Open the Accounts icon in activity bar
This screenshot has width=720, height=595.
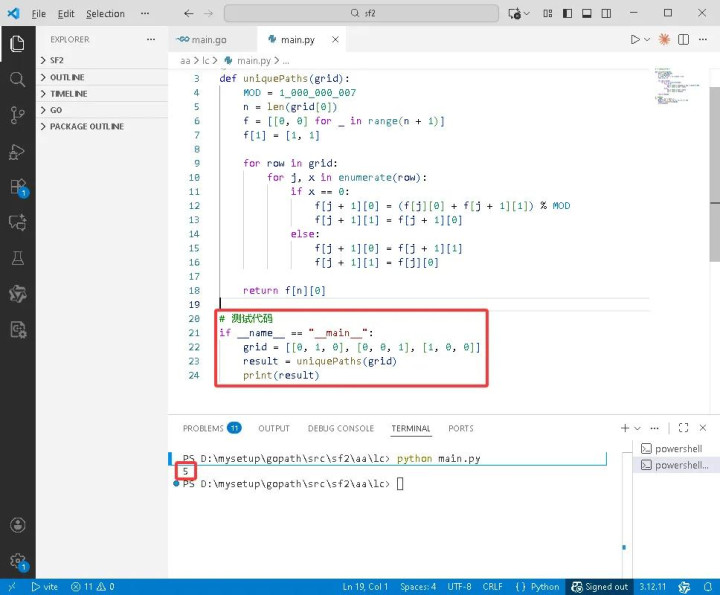17,525
